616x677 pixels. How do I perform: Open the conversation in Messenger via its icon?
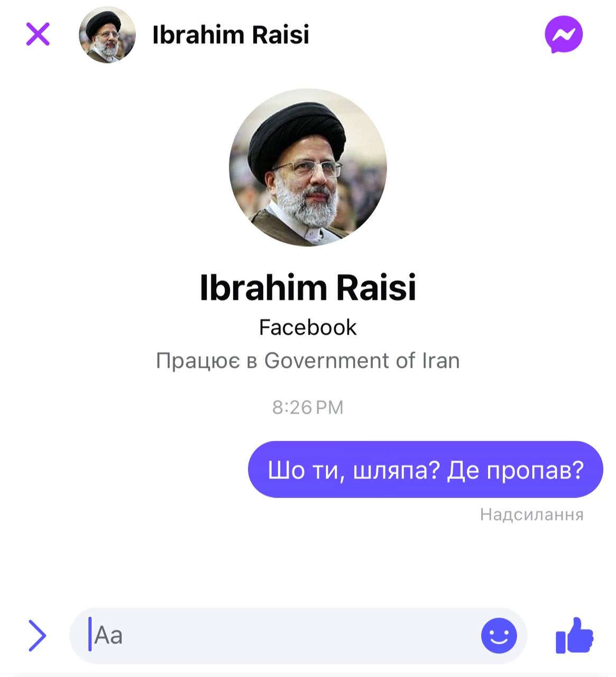click(x=564, y=34)
